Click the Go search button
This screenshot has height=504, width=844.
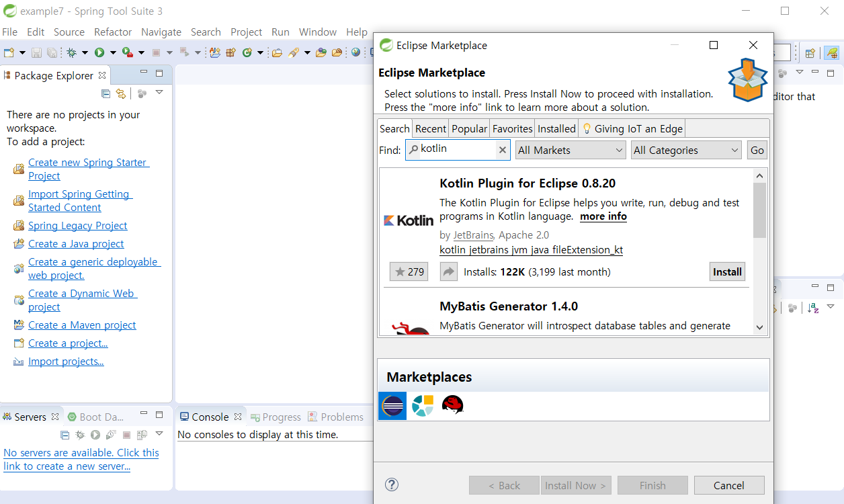tap(757, 150)
